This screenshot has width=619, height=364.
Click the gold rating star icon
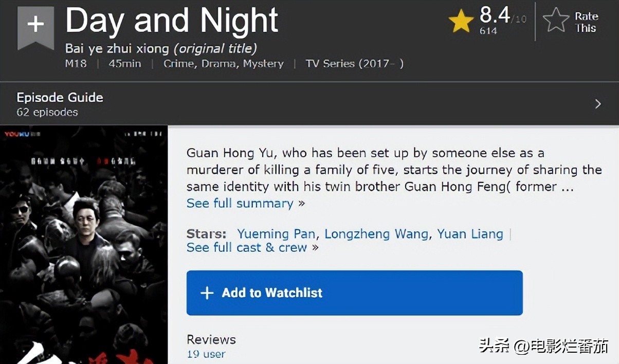pos(461,22)
